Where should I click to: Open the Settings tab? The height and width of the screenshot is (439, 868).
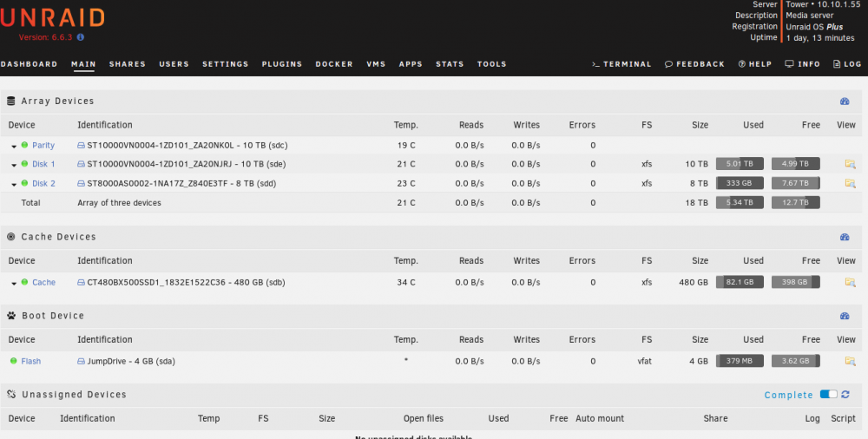click(x=226, y=64)
